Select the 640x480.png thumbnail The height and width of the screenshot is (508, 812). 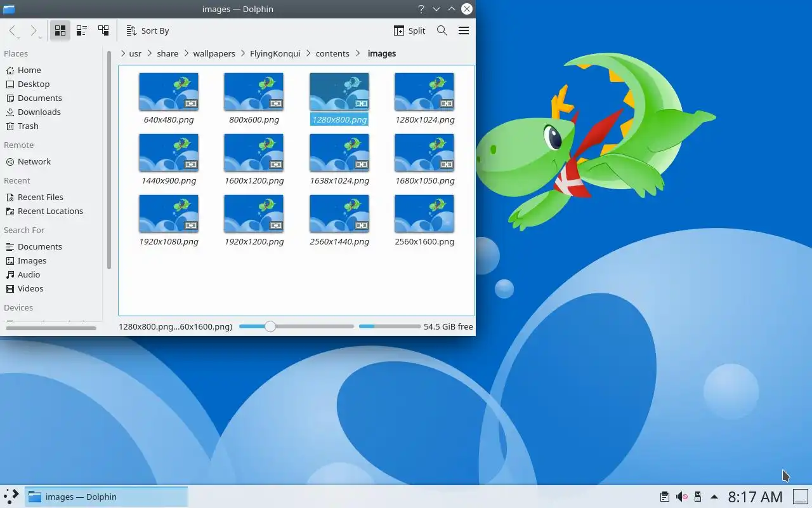pos(169,91)
